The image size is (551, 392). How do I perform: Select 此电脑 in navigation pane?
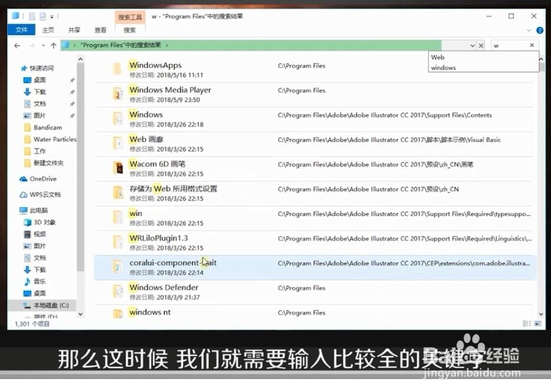point(39,210)
